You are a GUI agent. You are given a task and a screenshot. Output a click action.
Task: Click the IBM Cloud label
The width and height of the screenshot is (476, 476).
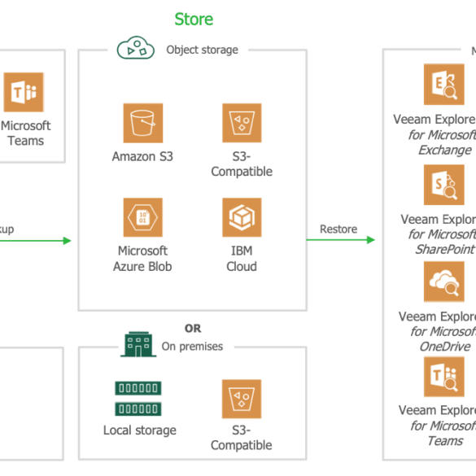242,259
